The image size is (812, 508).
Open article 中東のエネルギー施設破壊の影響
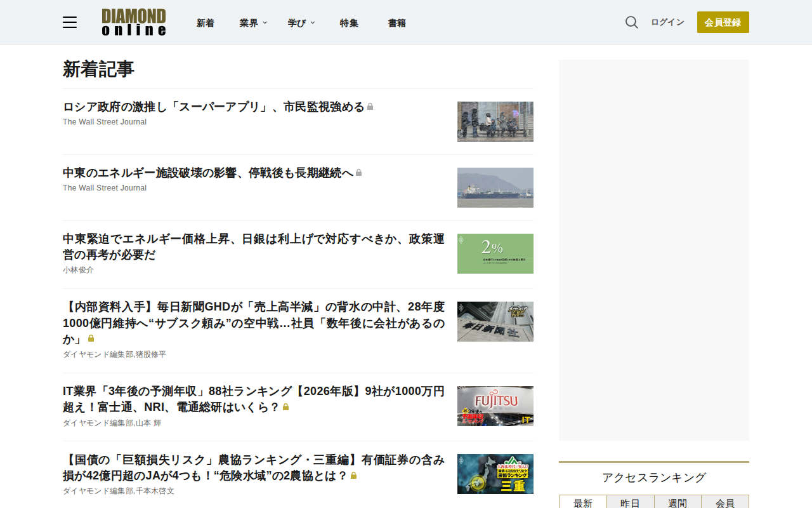pyautogui.click(x=208, y=173)
